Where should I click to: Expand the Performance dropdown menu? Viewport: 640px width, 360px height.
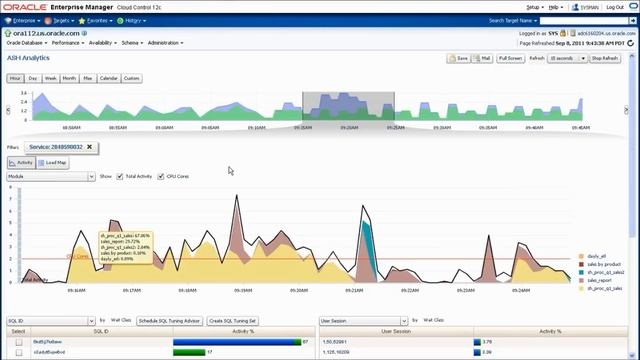[x=68, y=43]
